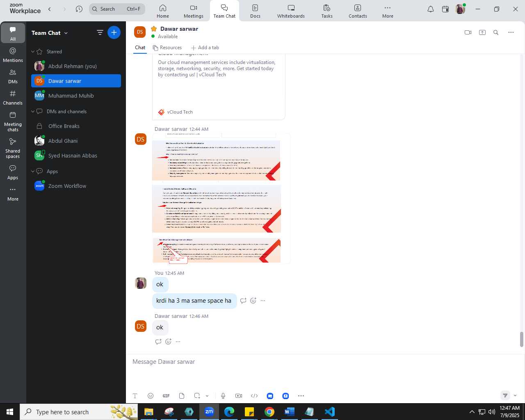
Task: Record a video message
Action: pos(239,396)
